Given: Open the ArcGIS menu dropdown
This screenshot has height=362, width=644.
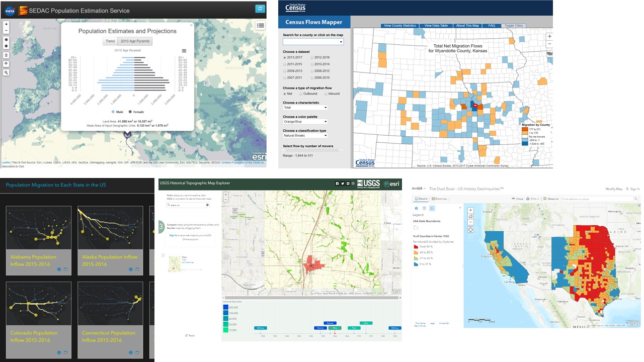Looking at the screenshot, I should click(x=419, y=189).
